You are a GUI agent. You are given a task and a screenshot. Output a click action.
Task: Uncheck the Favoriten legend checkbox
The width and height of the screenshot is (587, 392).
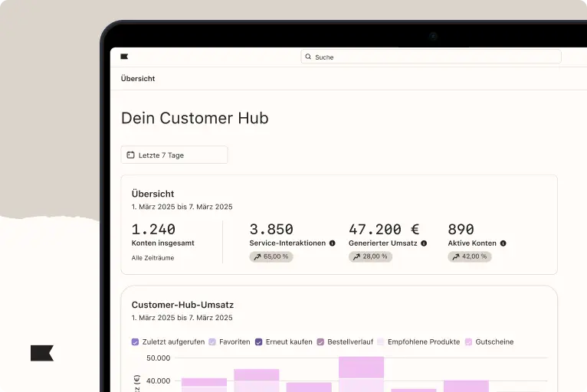coord(212,342)
